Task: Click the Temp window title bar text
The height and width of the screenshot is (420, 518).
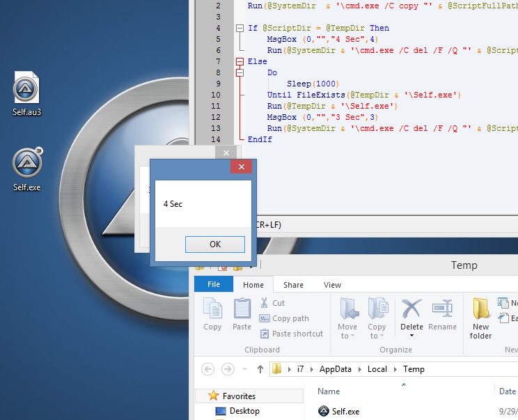Action: click(x=464, y=265)
